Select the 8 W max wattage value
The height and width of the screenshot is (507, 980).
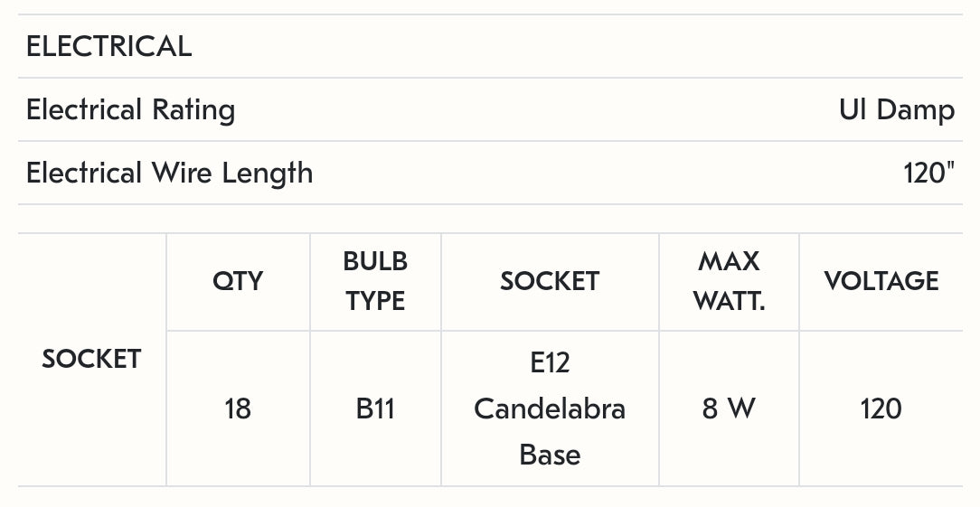click(x=729, y=409)
